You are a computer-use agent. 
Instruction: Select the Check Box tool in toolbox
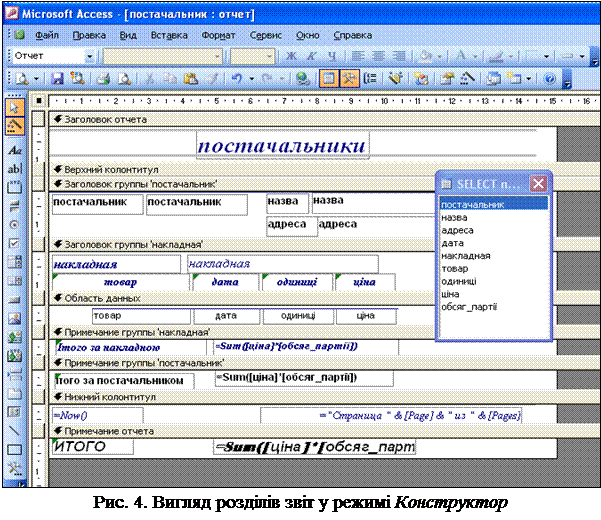pos(15,243)
